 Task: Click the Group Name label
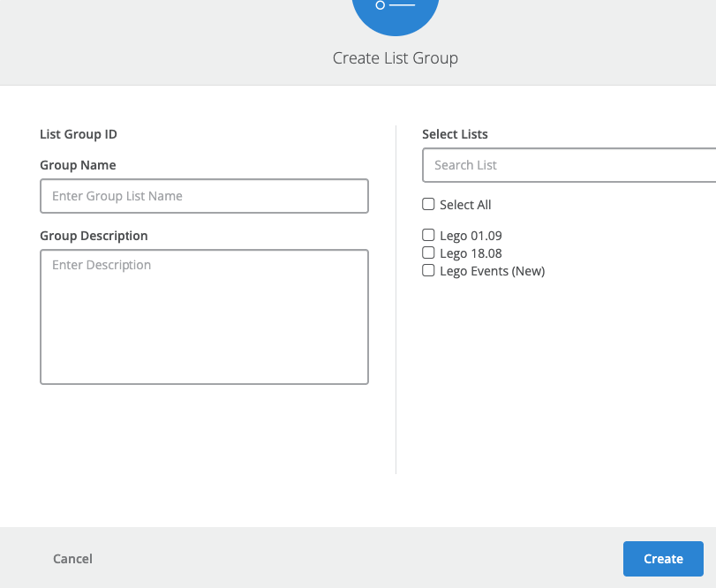(78, 165)
